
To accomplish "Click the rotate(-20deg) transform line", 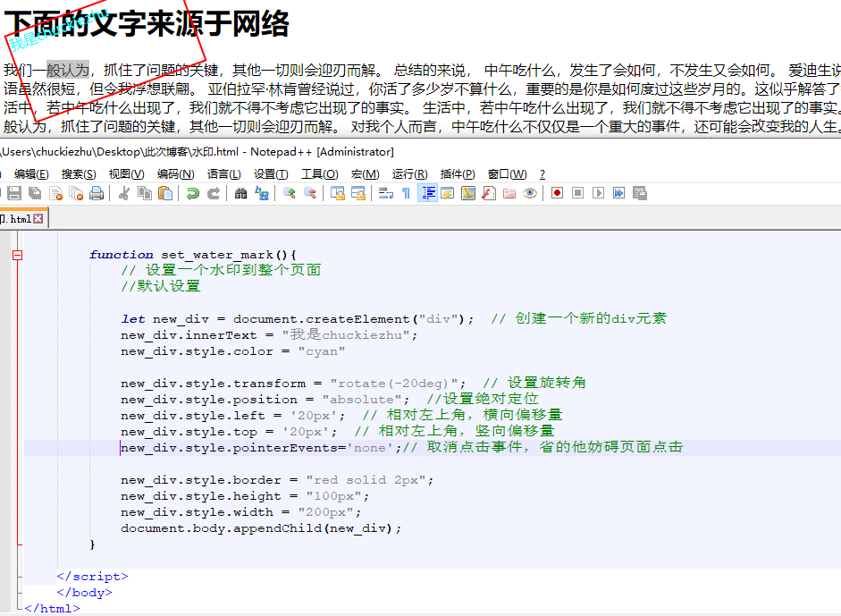I will (353, 384).
